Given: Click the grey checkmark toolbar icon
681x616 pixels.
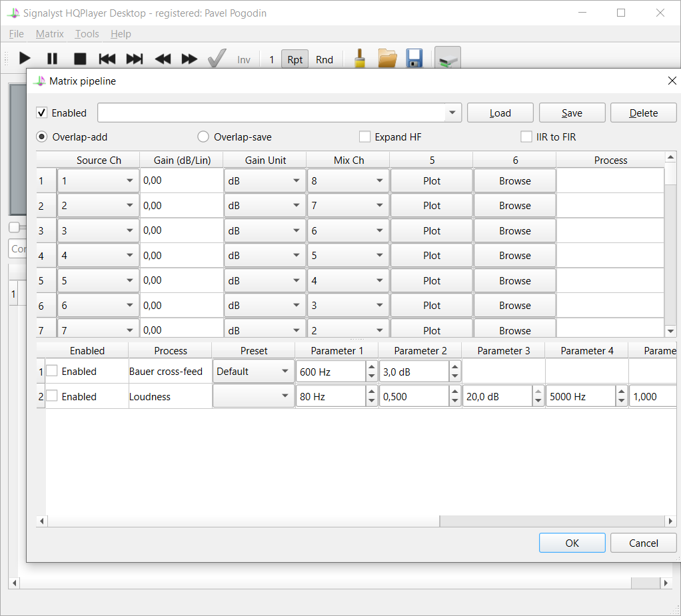Looking at the screenshot, I should (x=217, y=58).
